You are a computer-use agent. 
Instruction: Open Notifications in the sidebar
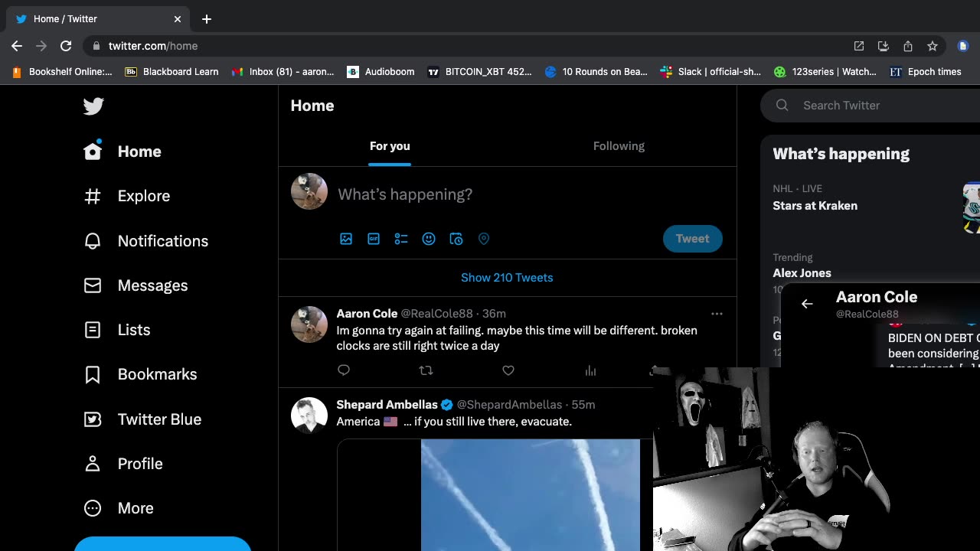145,241
